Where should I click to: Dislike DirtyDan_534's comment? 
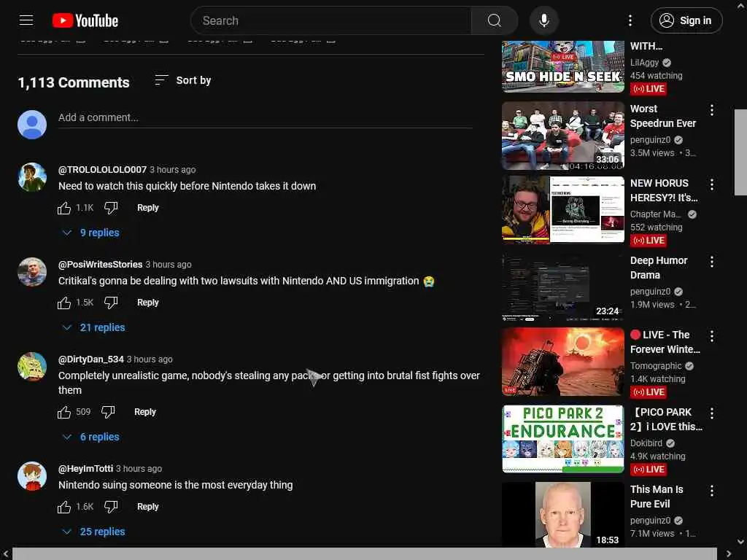tap(108, 413)
